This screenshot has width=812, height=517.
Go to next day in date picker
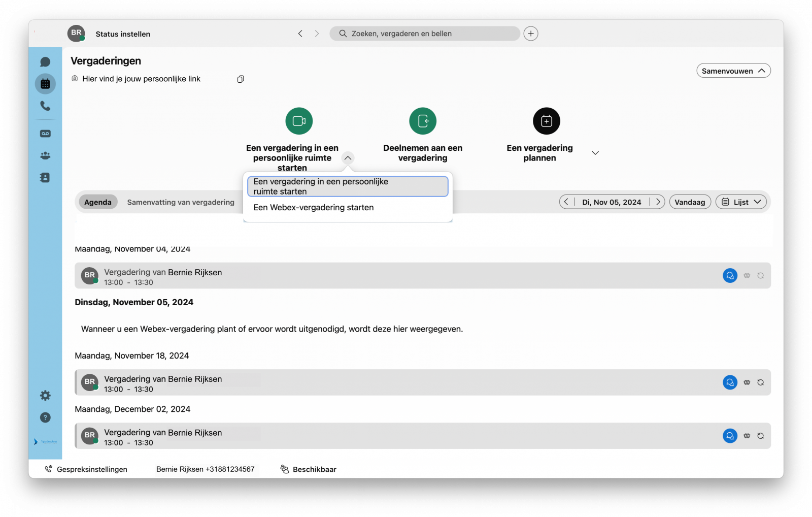[x=658, y=202]
